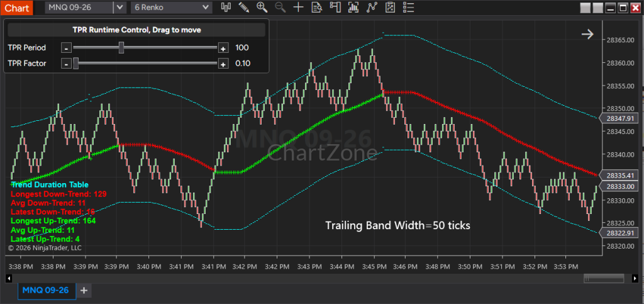
Task: Click the Longest Down-Trend: 129 line
Action: pyautogui.click(x=58, y=194)
